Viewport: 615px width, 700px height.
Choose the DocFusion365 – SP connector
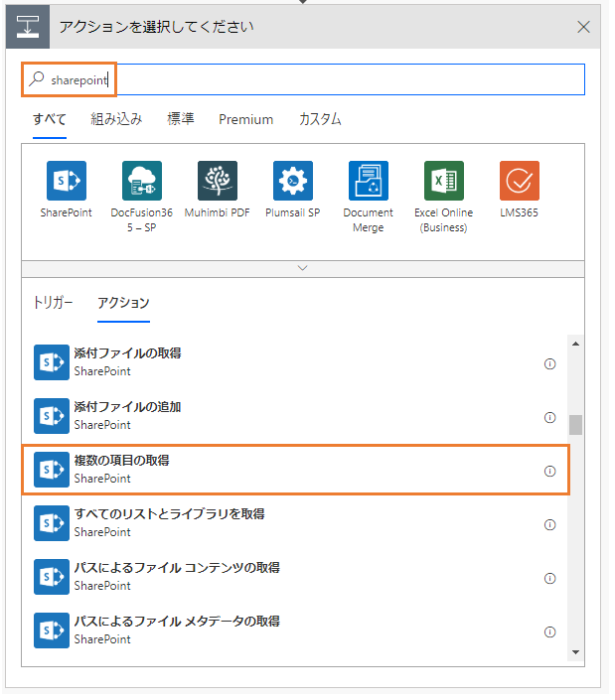[142, 181]
